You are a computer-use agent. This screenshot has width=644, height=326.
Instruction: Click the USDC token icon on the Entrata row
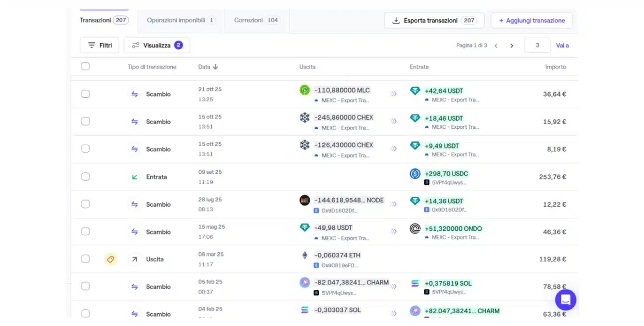tap(415, 174)
